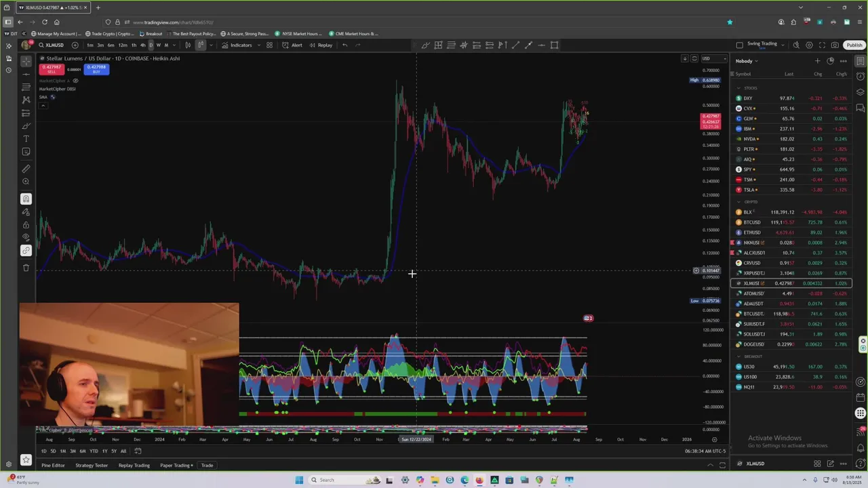Select the W weekly timeframe

[159, 45]
